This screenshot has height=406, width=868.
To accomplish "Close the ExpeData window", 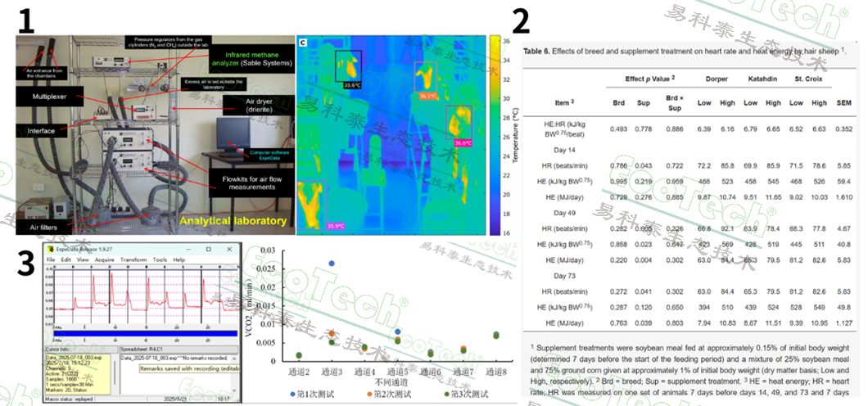I will [231, 249].
